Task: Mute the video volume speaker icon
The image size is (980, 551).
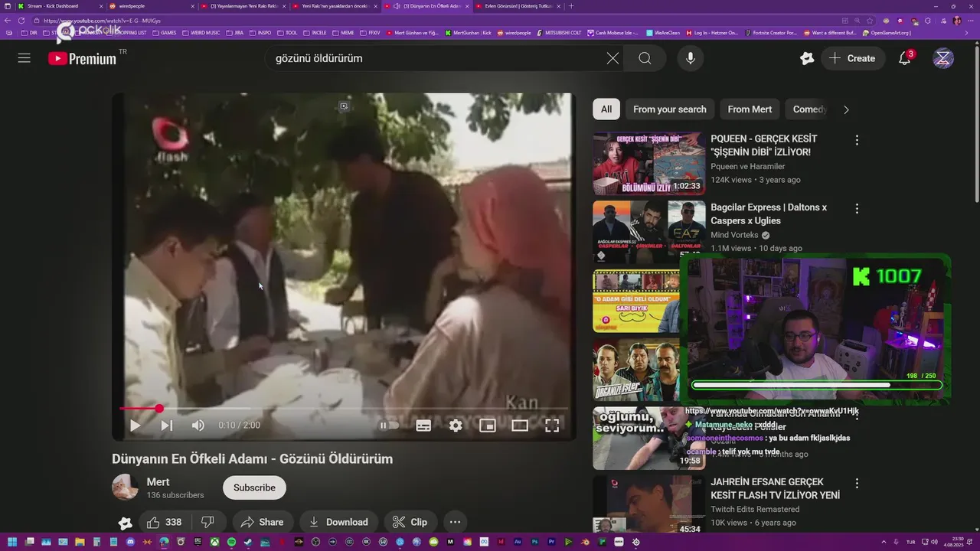Action: click(198, 425)
